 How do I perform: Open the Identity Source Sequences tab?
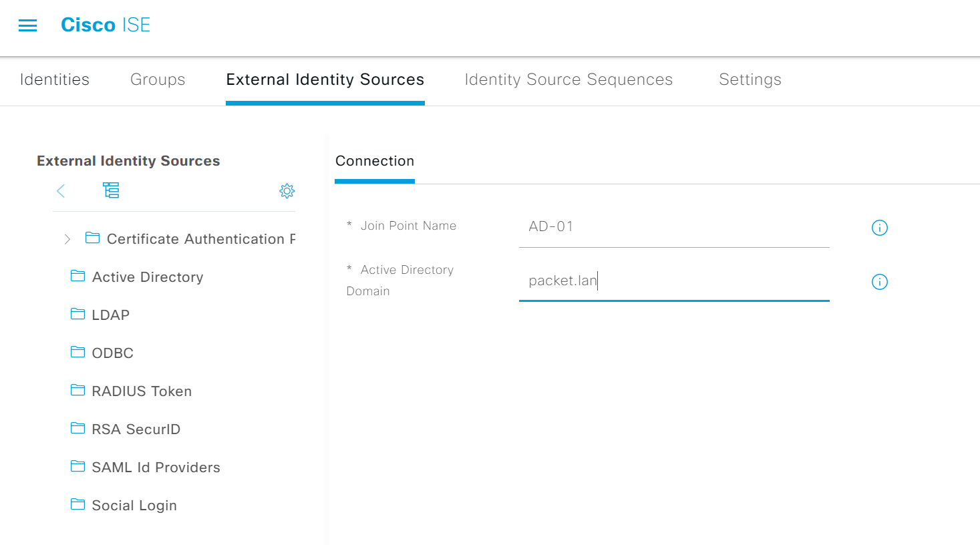[568, 79]
